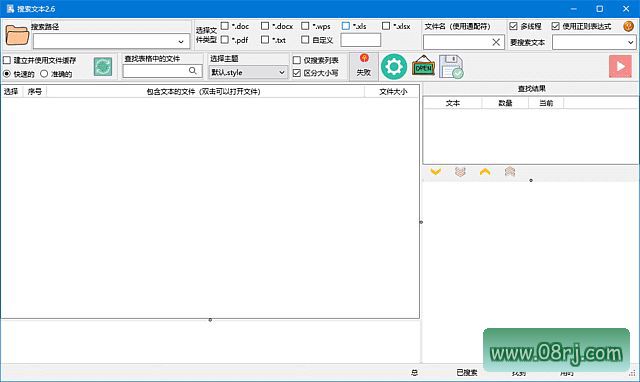Click the green refresh cache icon
Image resolution: width=640 pixels, height=382 pixels.
pyautogui.click(x=103, y=67)
